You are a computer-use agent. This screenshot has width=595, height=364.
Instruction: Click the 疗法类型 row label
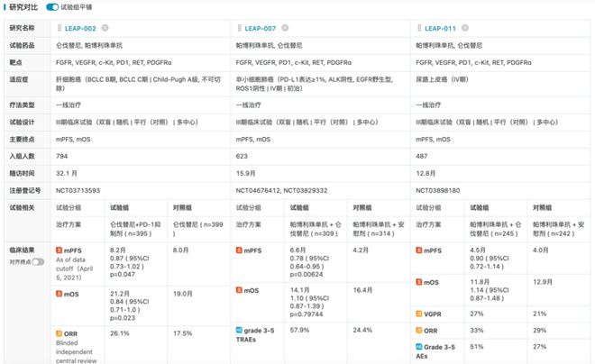[x=22, y=105]
